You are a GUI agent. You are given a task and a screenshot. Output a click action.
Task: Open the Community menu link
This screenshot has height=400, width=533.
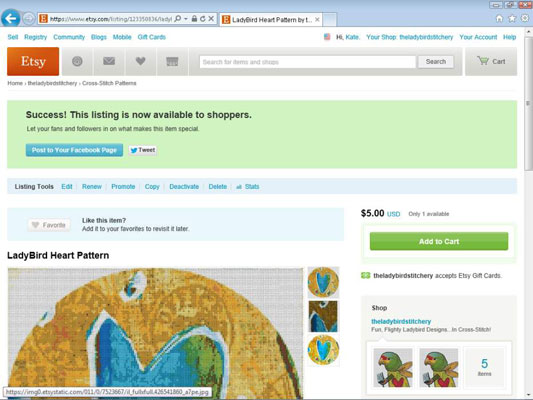[x=69, y=37]
